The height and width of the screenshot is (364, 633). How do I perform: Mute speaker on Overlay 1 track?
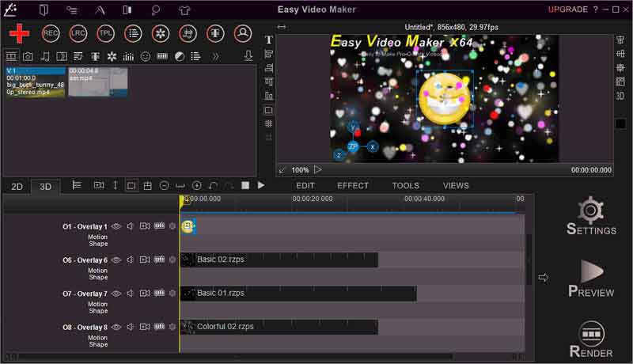(130, 226)
